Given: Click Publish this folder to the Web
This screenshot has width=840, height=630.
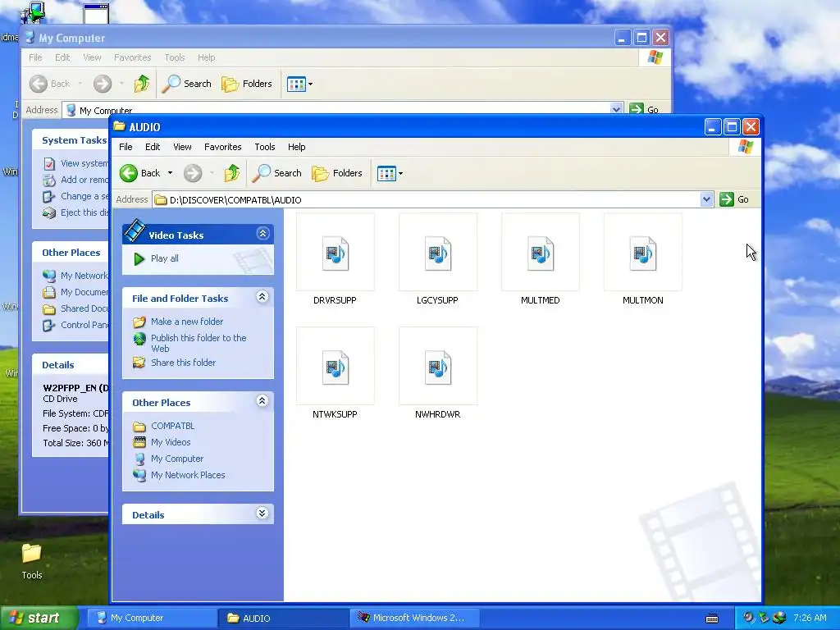Looking at the screenshot, I should (199, 343).
